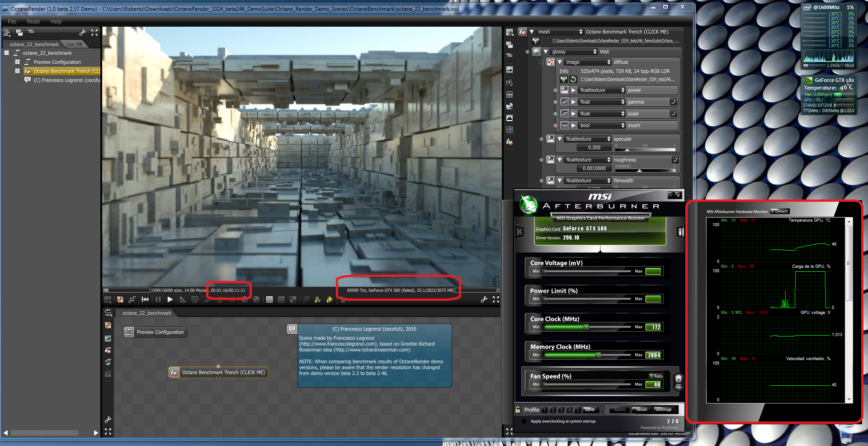868x446 pixels.
Task: Toggle outliner panel fullscreen icon
Action: [94, 33]
